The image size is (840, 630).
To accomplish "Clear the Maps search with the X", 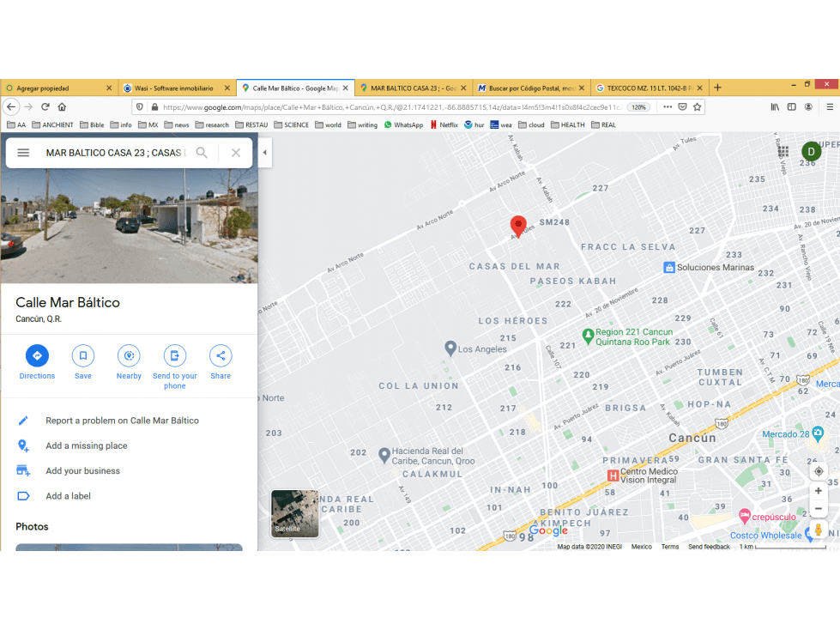I will pos(236,153).
